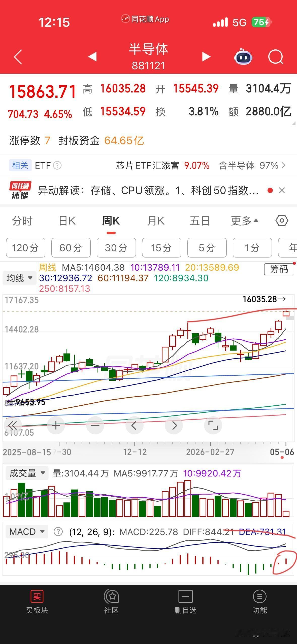The width and height of the screenshot is (297, 644).
Task: Open MACD indicator dropdown
Action: [x=27, y=532]
